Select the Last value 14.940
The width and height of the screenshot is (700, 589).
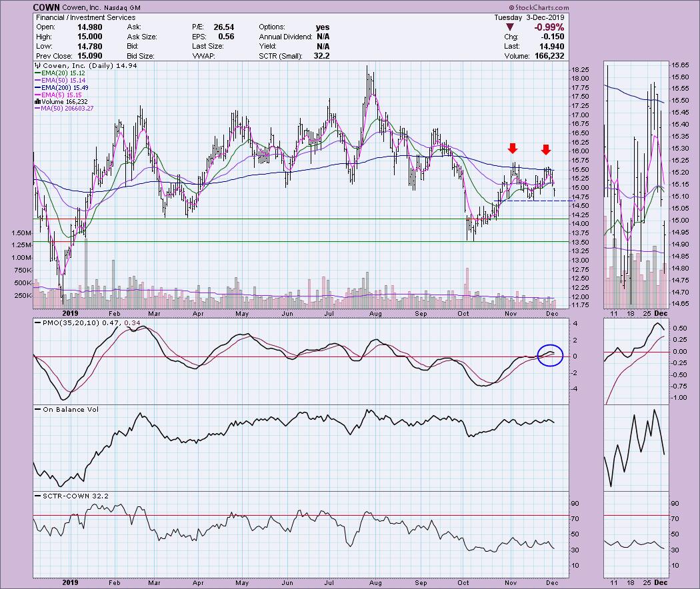(x=551, y=47)
